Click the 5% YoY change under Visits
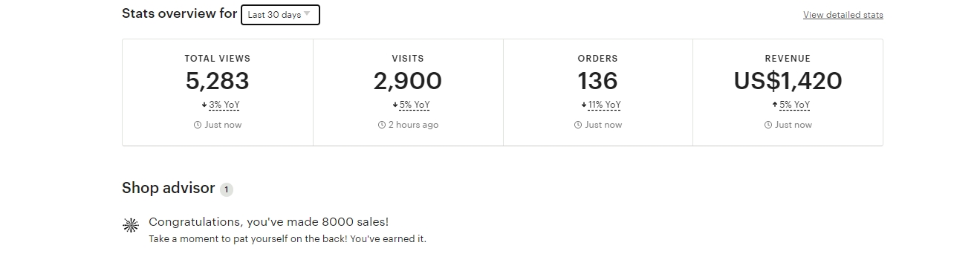 coord(415,105)
